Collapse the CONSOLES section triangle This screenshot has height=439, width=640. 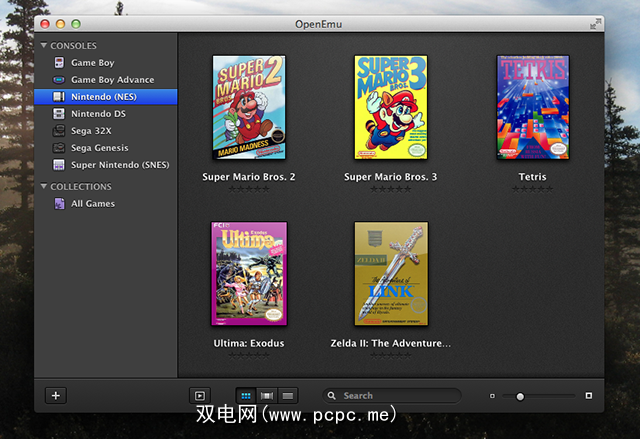coord(43,46)
